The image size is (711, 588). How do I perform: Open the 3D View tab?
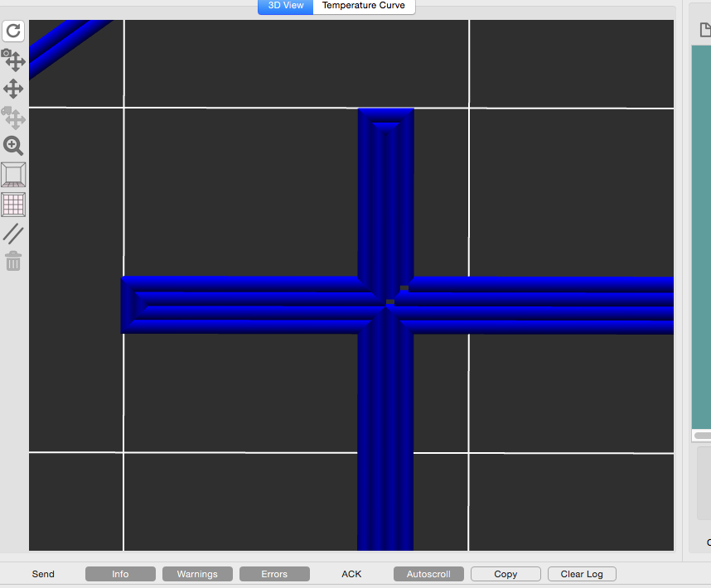coord(286,6)
